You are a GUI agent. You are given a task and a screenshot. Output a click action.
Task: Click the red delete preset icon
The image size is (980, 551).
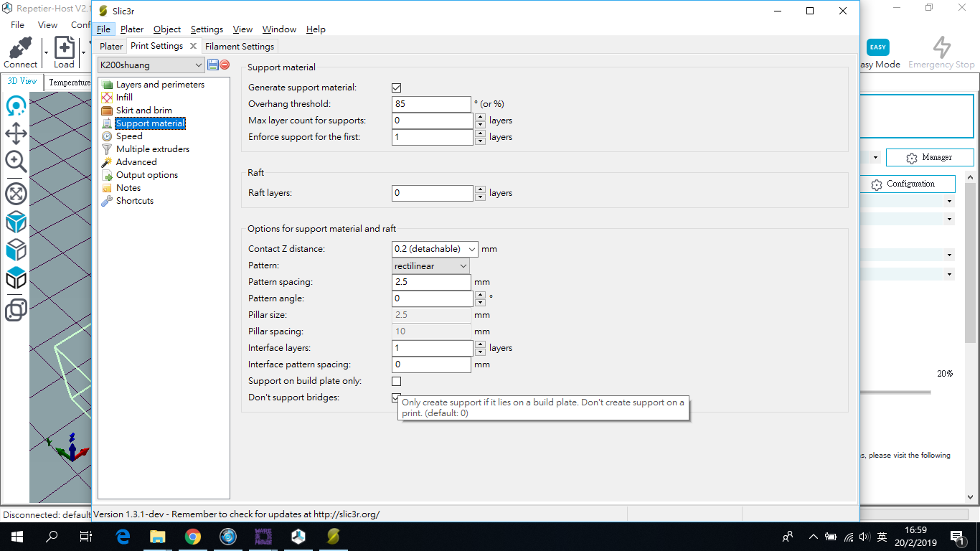tap(225, 65)
